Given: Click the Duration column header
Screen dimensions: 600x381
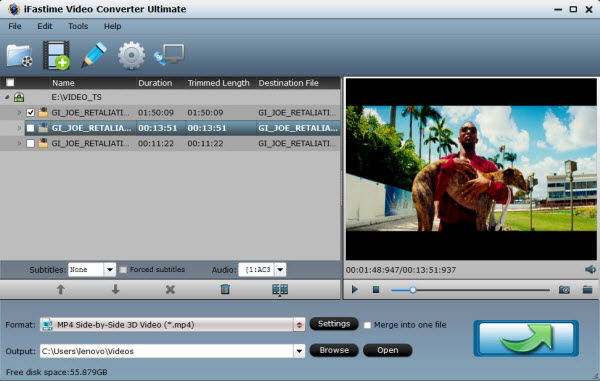Looking at the screenshot, I should point(161,83).
